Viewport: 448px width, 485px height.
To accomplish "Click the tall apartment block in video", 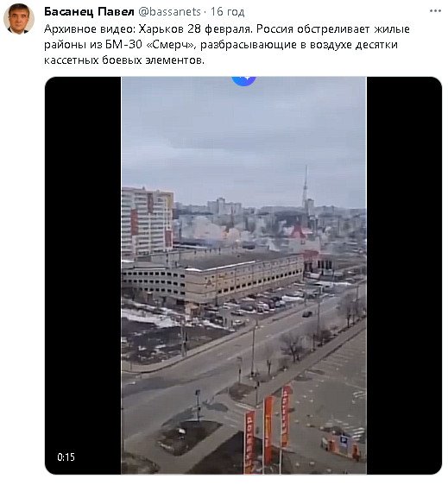I will pos(148,221).
